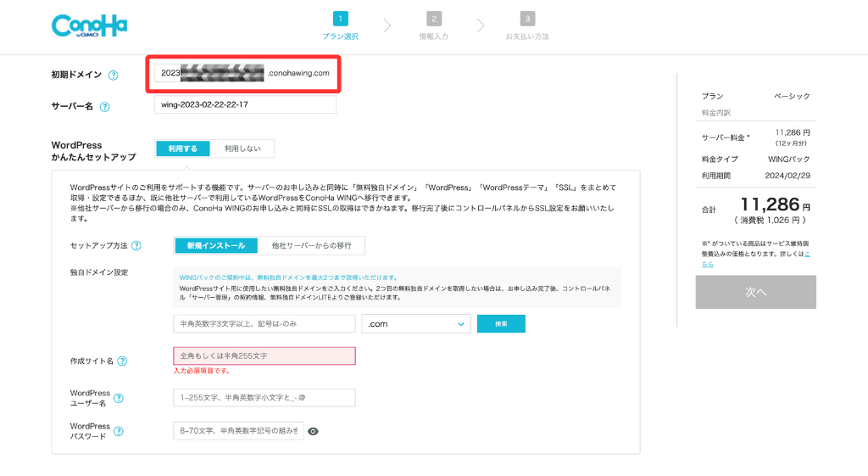Open help icon next to 初期ドメイン

(x=113, y=76)
